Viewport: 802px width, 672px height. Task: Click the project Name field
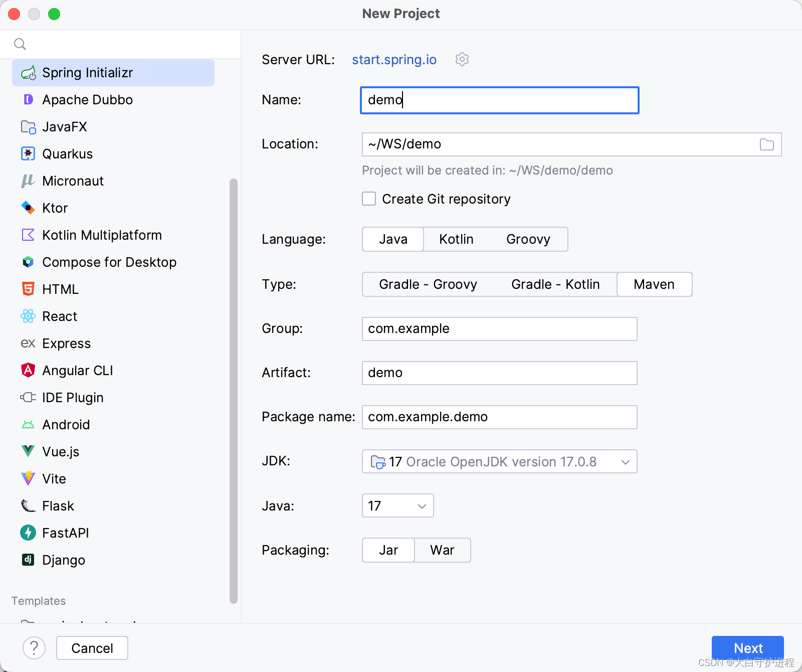[500, 100]
